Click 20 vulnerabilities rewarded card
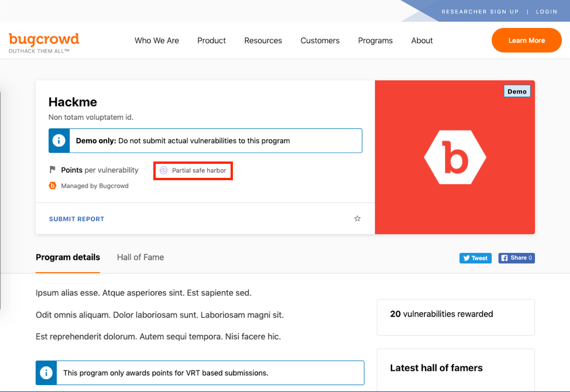570x392 pixels. 456,317
